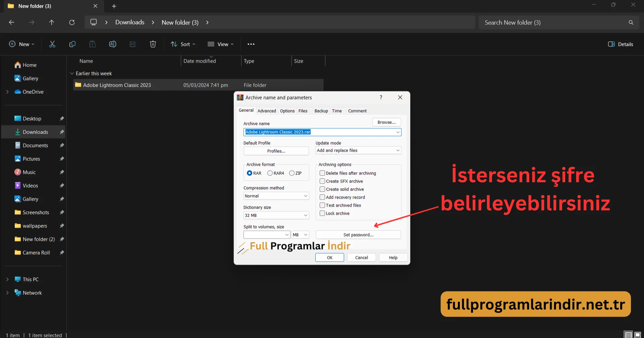Open the View dropdown in toolbar
The height and width of the screenshot is (338, 644).
pos(220,44)
